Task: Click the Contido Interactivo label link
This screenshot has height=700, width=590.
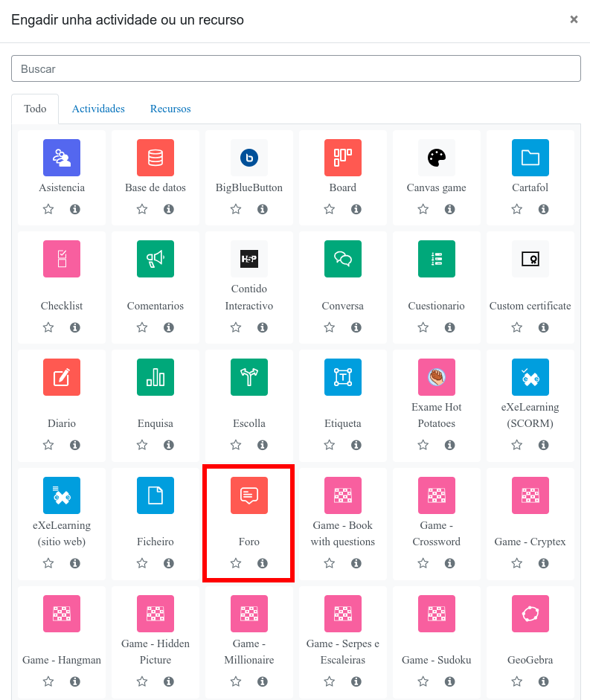Action: point(249,298)
